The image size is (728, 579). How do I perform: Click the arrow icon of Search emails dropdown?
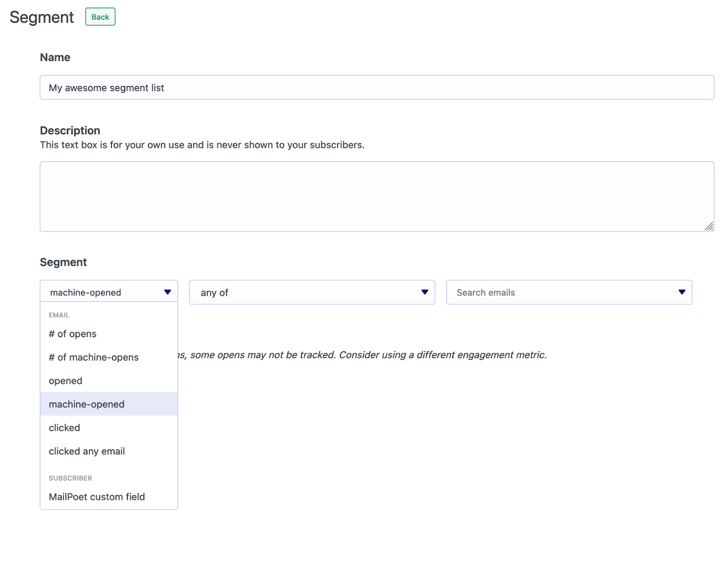click(682, 292)
